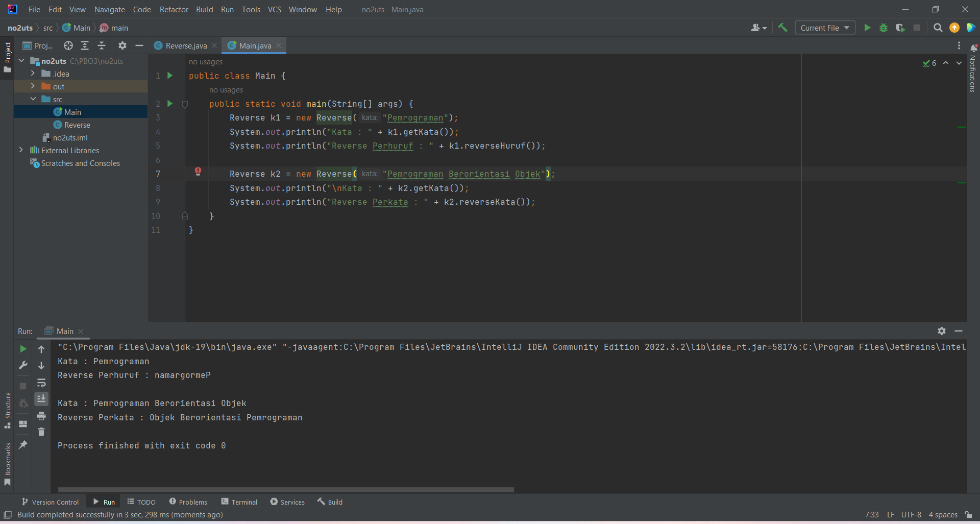Toggle scroll-to-end in the console output

tap(41, 399)
